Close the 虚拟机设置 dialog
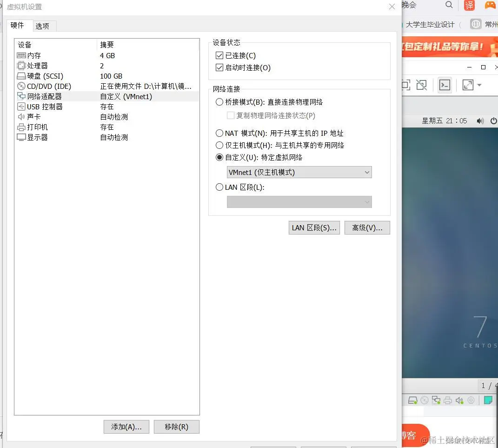498x448 pixels. [392, 7]
